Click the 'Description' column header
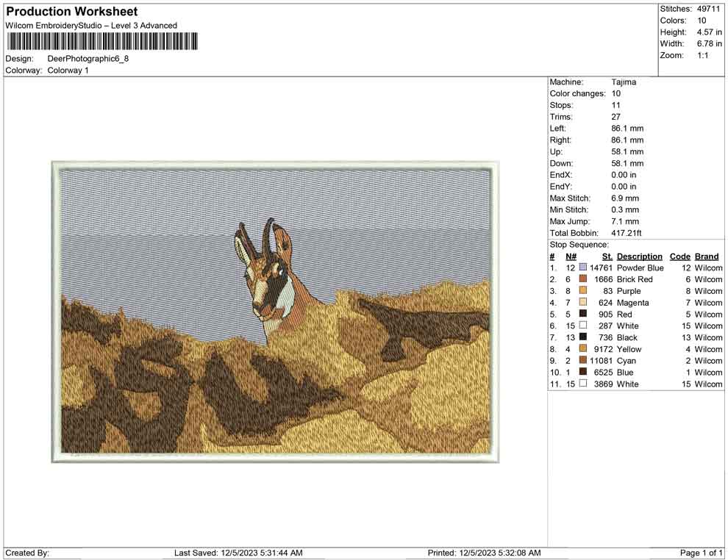This screenshot has width=728, height=560. point(639,256)
